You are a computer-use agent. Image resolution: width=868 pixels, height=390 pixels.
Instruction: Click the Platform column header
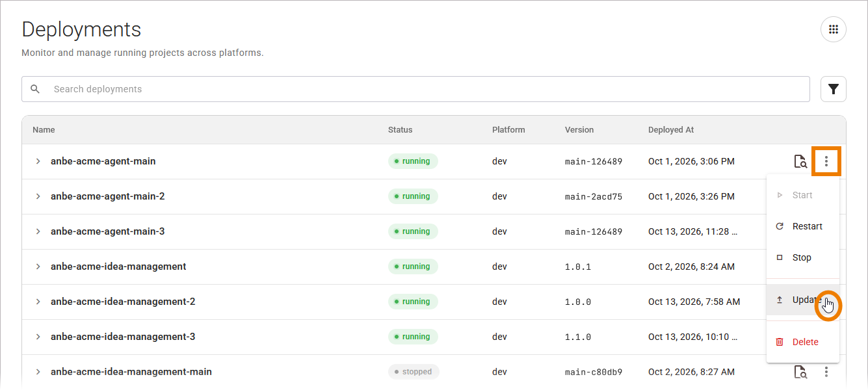click(x=508, y=130)
